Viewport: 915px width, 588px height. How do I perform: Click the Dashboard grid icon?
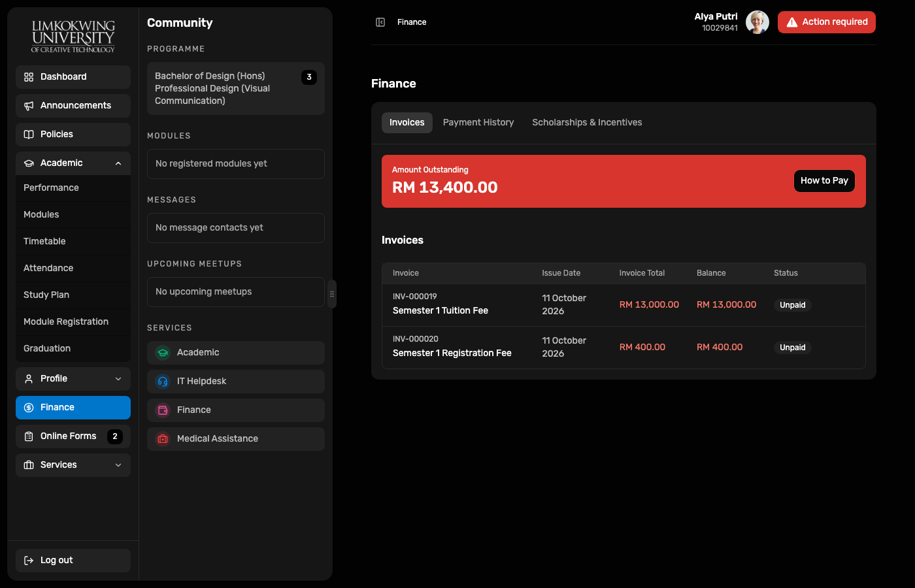pos(29,77)
